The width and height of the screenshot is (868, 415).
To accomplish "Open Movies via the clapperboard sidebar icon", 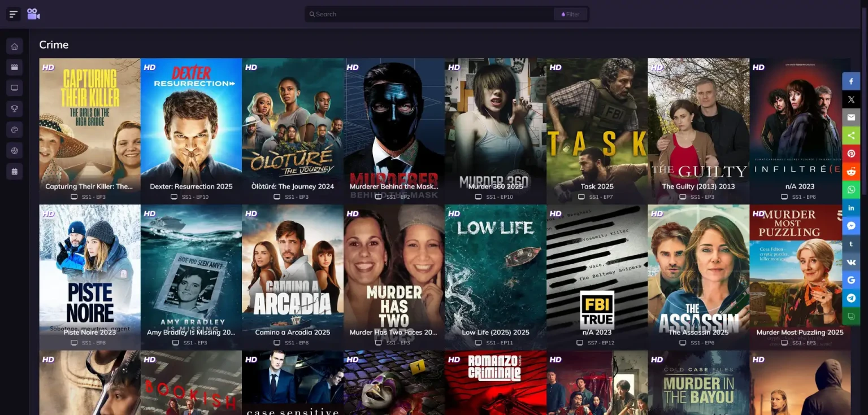I will pos(15,67).
